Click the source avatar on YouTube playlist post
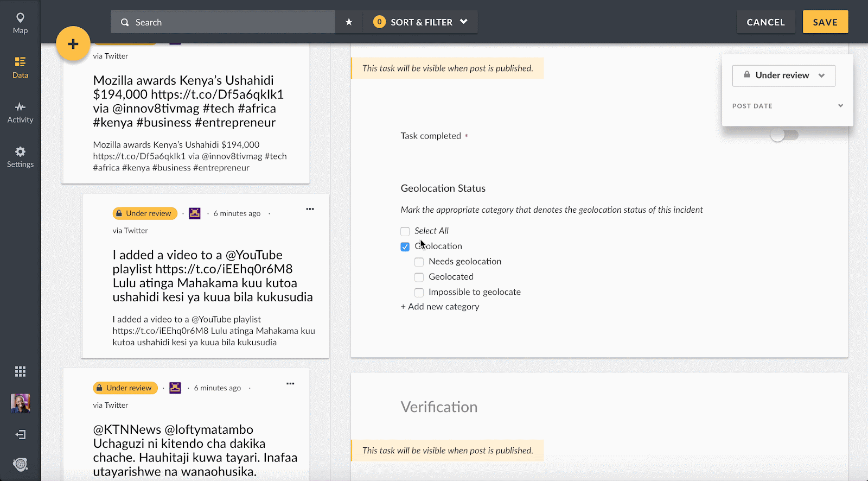This screenshot has height=481, width=868. point(195,213)
